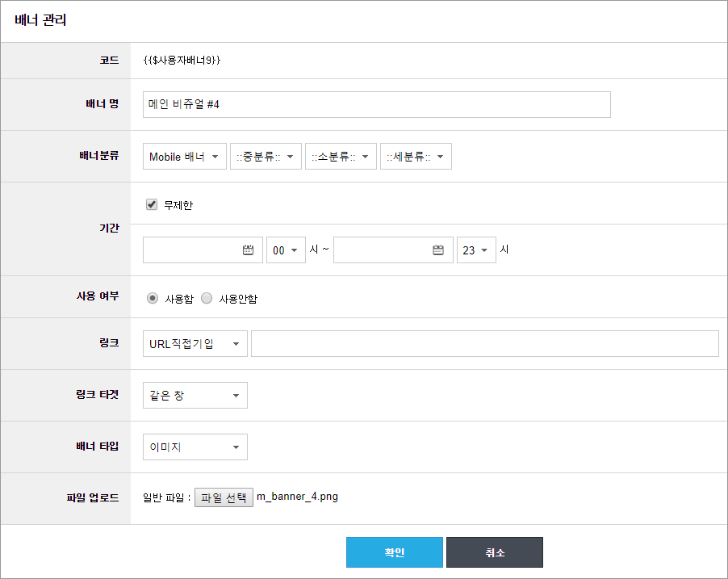Click the start date input field
The width and height of the screenshot is (728, 579).
click(203, 250)
